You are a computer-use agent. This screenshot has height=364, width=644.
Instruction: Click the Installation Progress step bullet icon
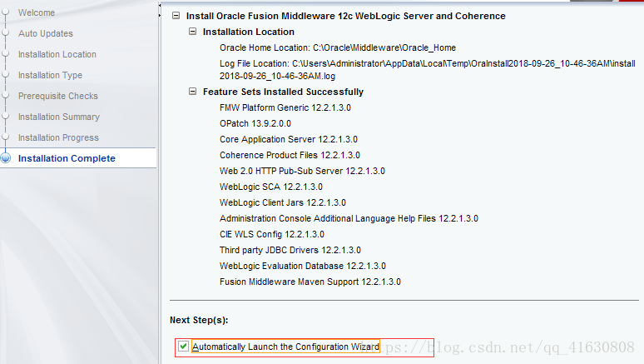click(x=5, y=137)
